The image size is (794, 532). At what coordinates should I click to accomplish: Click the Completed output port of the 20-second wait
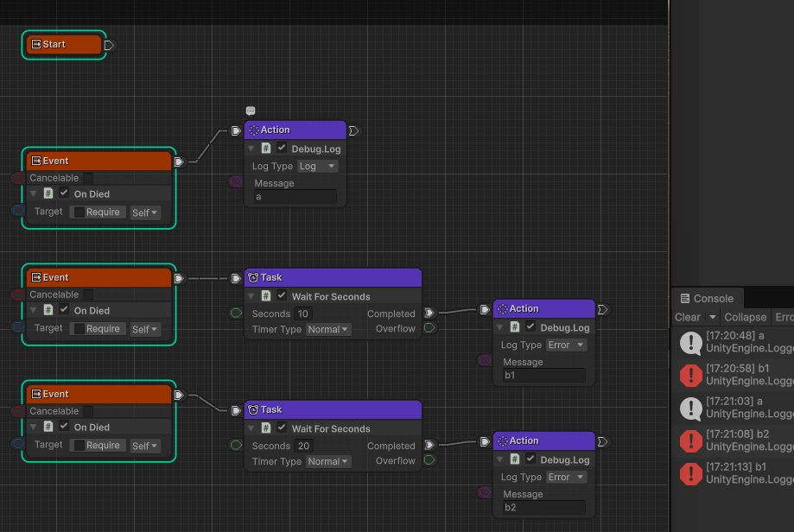[x=429, y=446]
